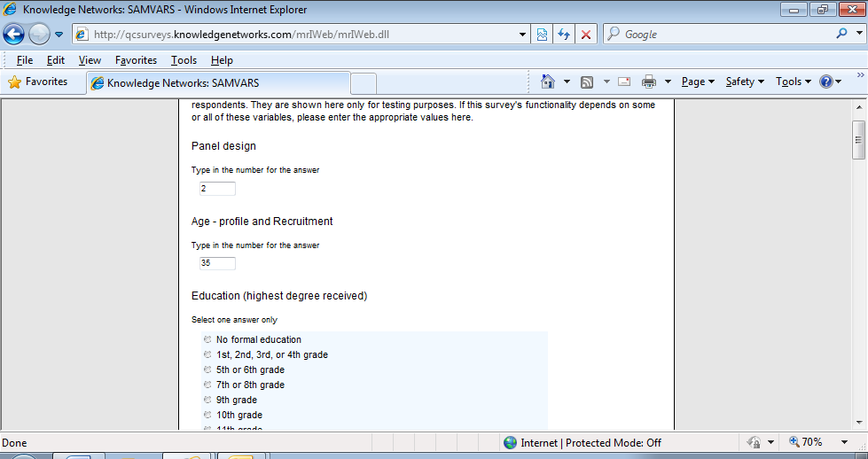Expand the Print options dropdown arrow
The image size is (868, 459).
(668, 82)
